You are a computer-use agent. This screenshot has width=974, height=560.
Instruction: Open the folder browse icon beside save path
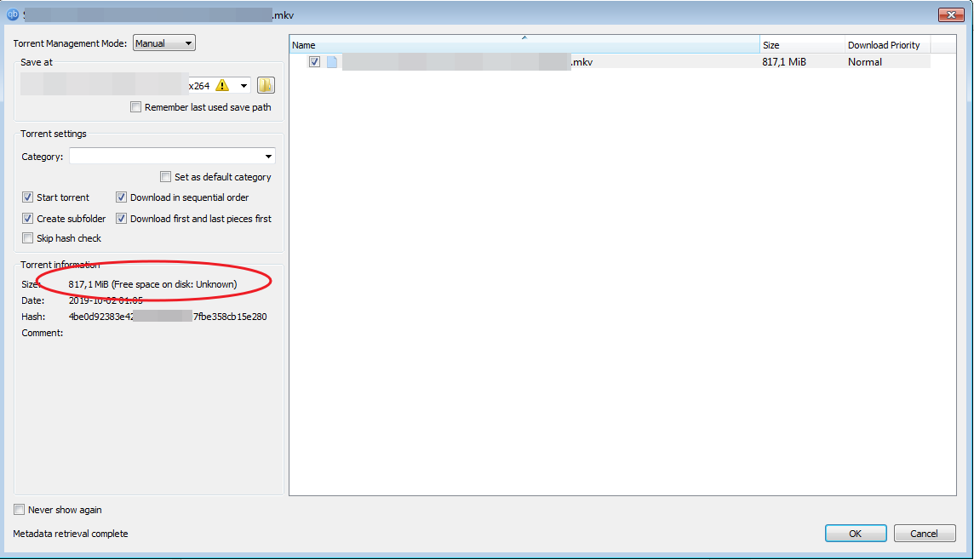click(x=265, y=84)
